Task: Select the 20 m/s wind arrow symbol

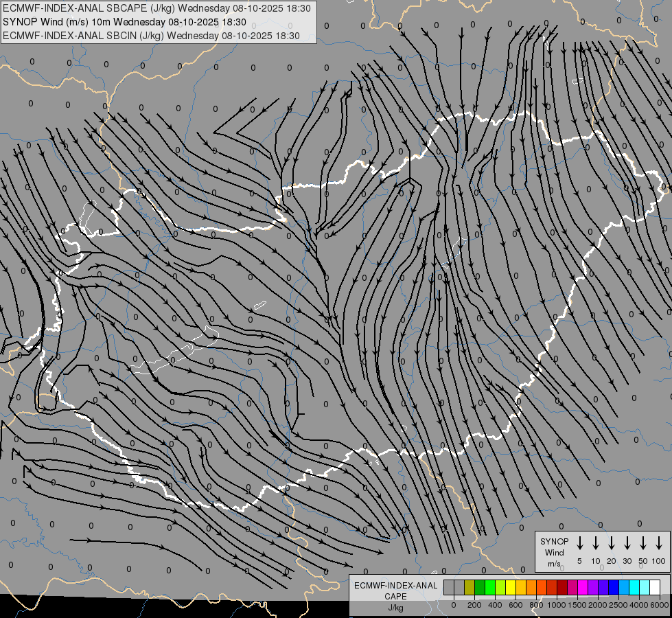Action: (x=612, y=543)
